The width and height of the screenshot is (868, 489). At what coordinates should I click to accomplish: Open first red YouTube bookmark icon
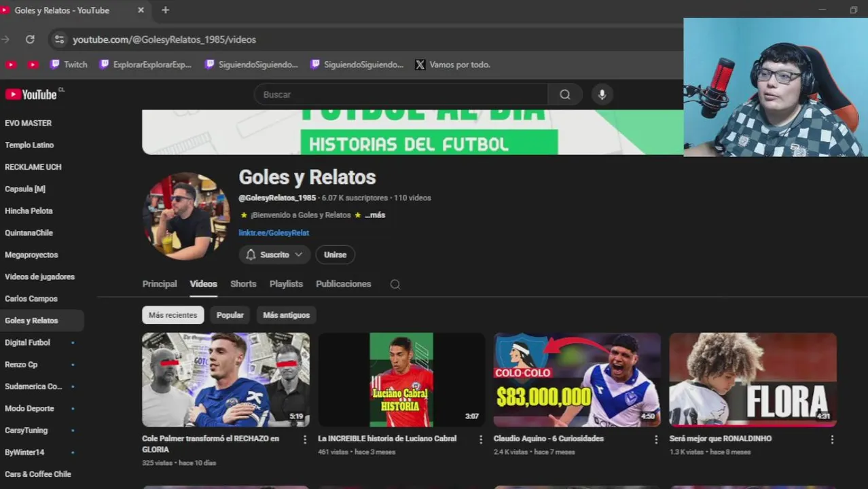(10, 65)
